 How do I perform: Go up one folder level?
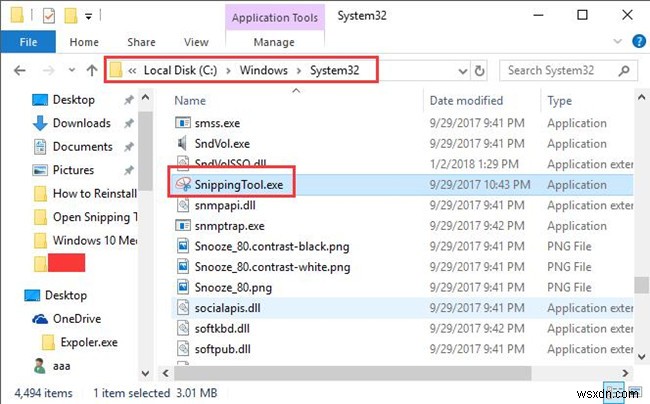coord(92,70)
